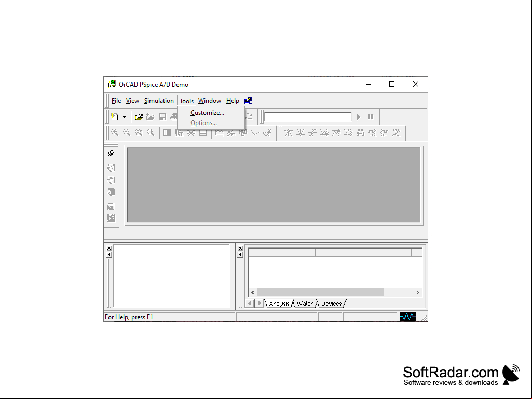Click the horizontal scrollbar left arrow

coord(253,293)
